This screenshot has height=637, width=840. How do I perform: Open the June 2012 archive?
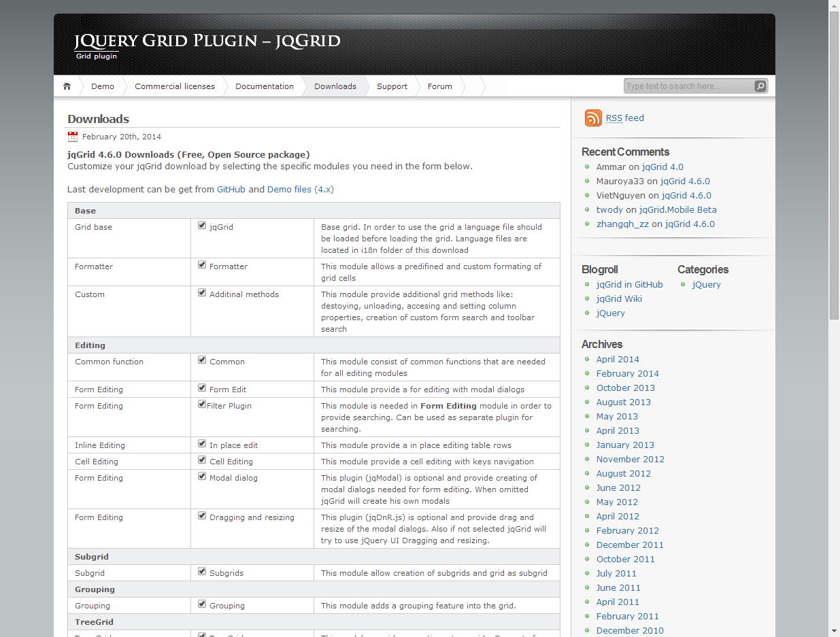(618, 488)
